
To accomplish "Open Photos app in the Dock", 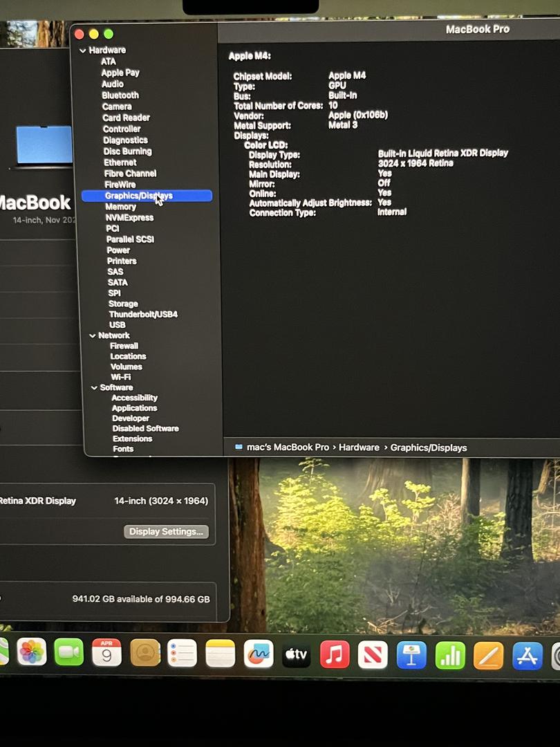I will [31, 652].
